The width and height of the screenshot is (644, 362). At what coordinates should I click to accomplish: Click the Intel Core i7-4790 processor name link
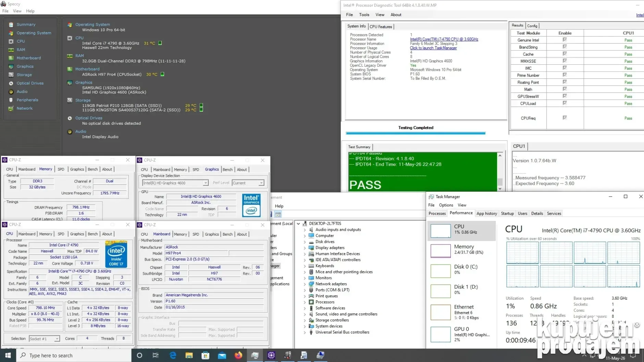[444, 39]
